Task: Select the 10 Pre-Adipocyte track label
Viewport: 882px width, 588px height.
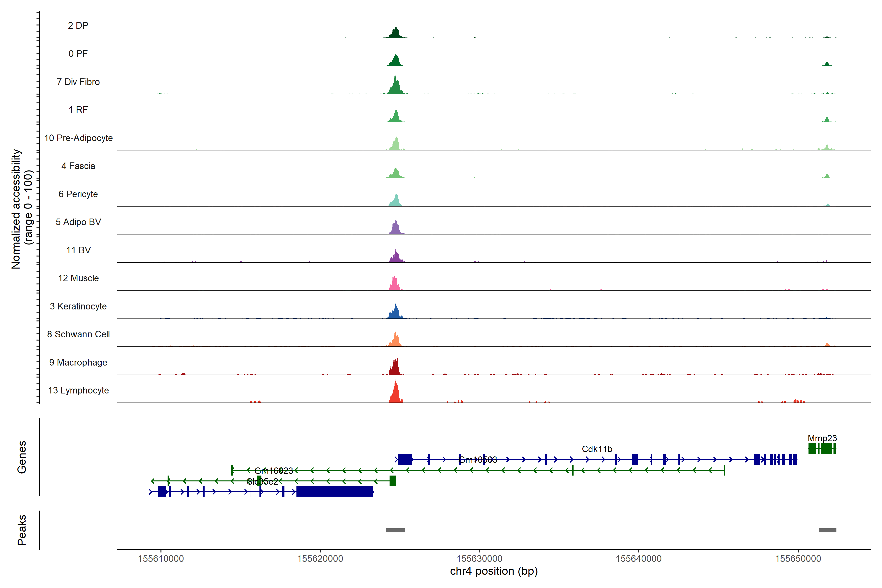Action: point(78,138)
